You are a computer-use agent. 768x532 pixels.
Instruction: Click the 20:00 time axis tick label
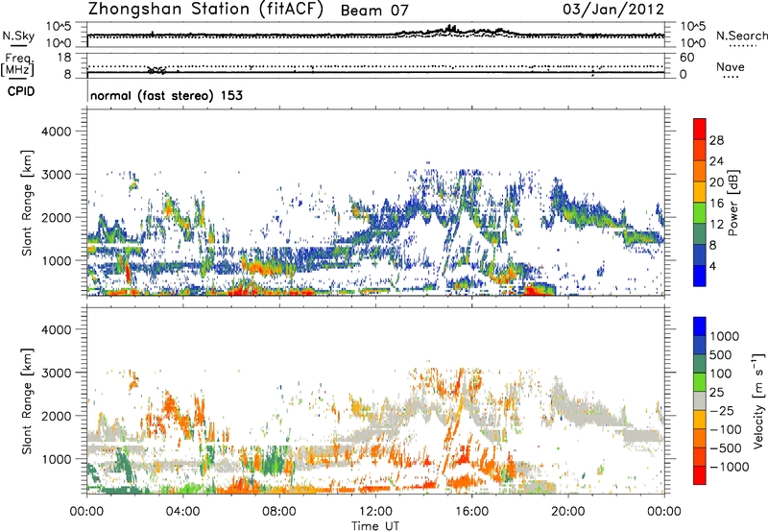click(x=567, y=512)
